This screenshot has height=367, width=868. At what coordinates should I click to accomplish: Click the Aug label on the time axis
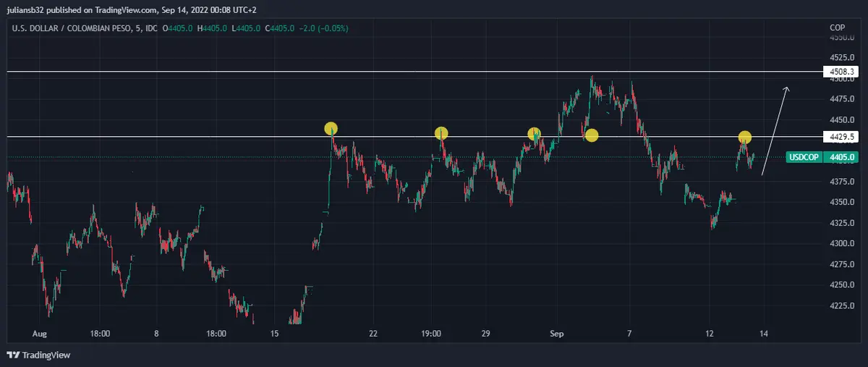click(40, 334)
